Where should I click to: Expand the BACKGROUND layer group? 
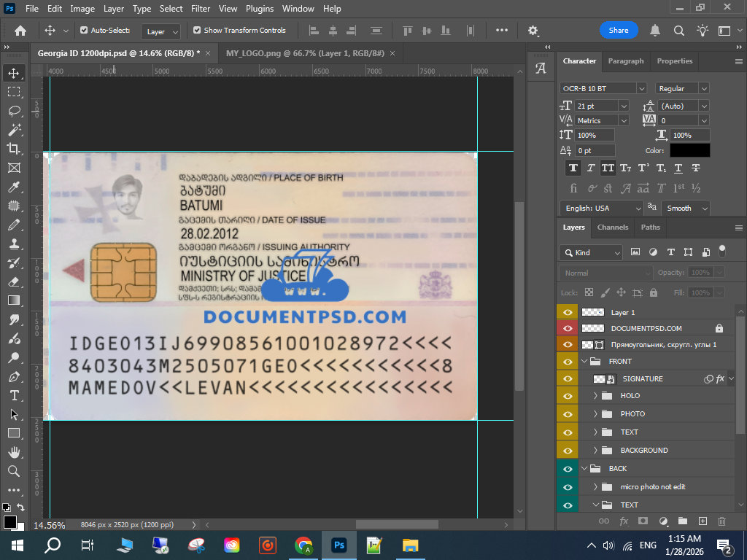click(595, 450)
